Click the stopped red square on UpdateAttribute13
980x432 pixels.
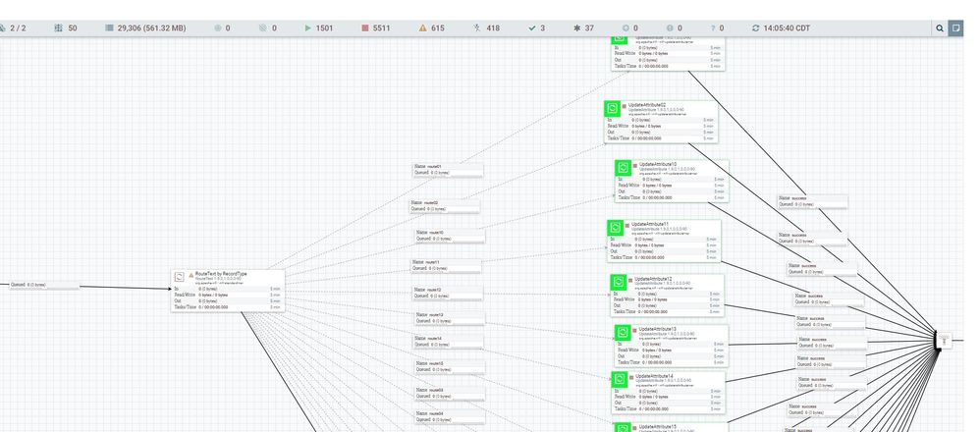634,330
